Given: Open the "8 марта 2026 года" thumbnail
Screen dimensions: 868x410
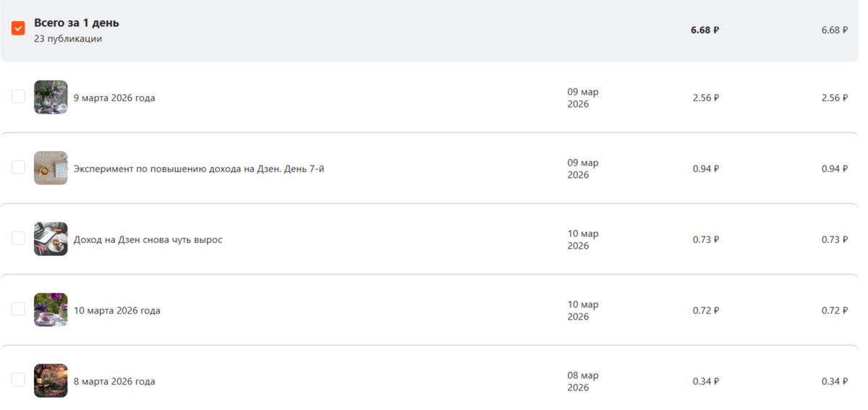Looking at the screenshot, I should click(51, 380).
